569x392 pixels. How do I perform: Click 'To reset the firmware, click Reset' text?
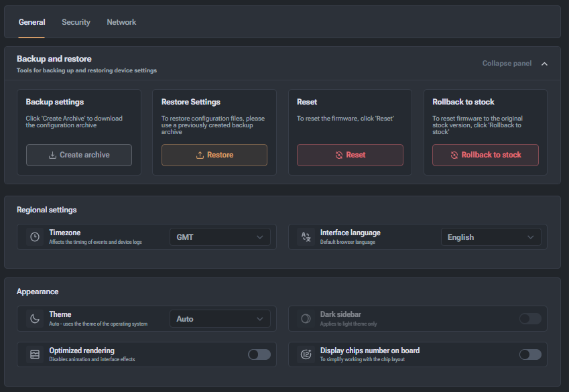[x=345, y=119]
